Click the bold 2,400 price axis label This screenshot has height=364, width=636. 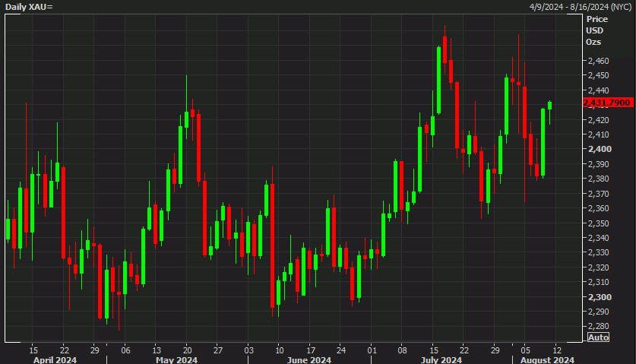click(600, 150)
